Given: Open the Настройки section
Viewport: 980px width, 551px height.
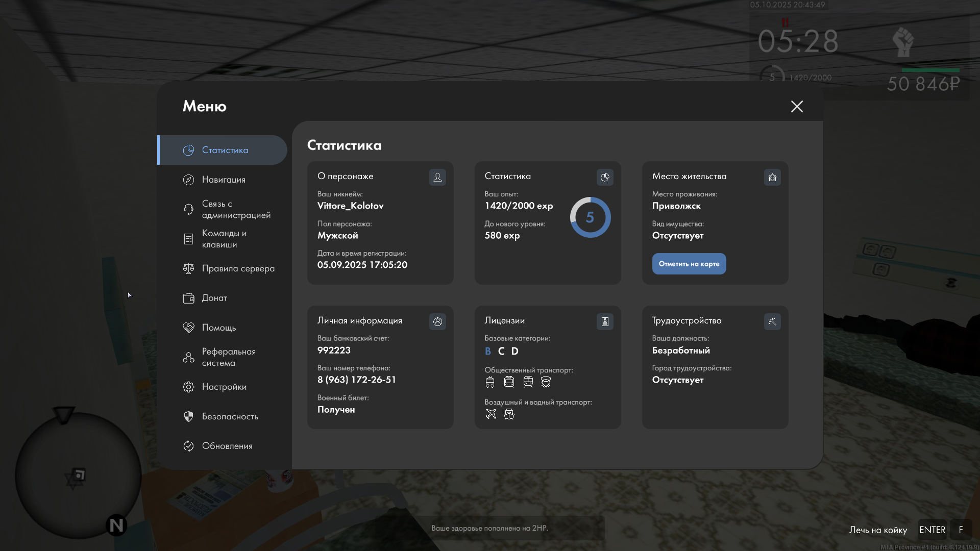Looking at the screenshot, I should pos(224,387).
